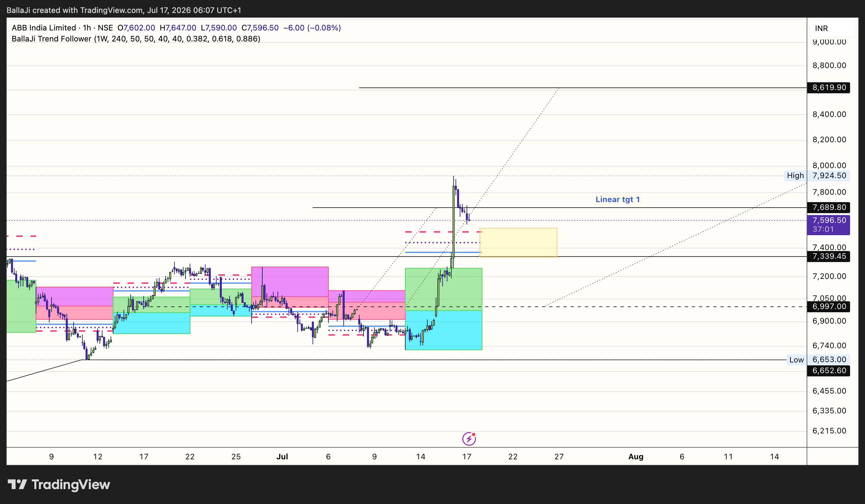Click the TradingView logo
Image resolution: width=865 pixels, height=504 pixels.
point(59,485)
